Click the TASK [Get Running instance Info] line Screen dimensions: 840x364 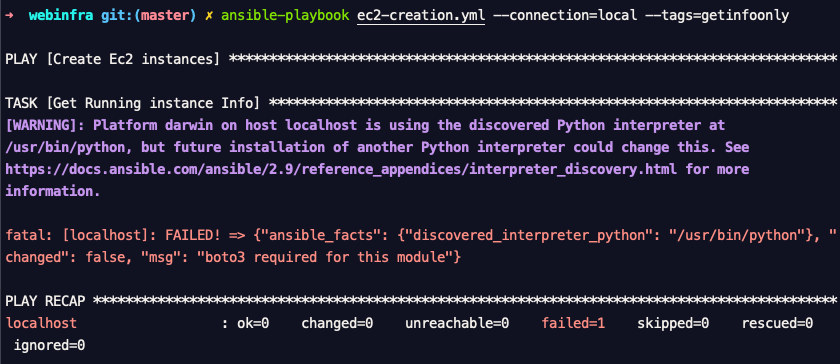(x=132, y=103)
